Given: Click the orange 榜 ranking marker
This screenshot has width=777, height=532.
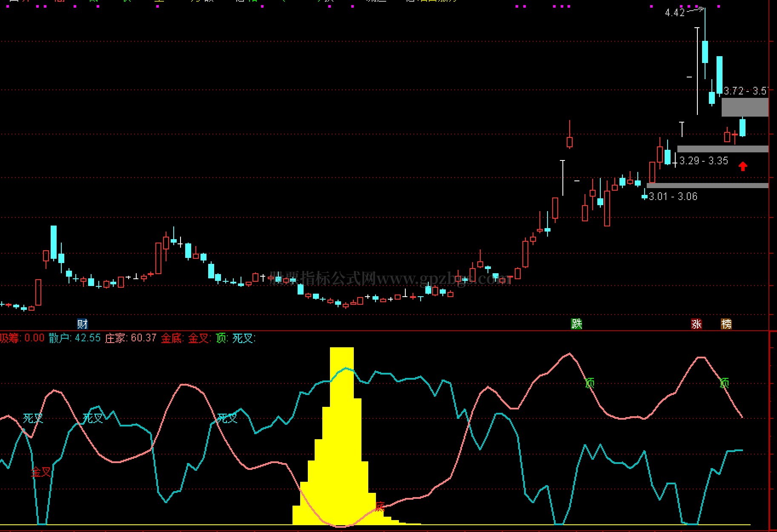Looking at the screenshot, I should pos(726,324).
